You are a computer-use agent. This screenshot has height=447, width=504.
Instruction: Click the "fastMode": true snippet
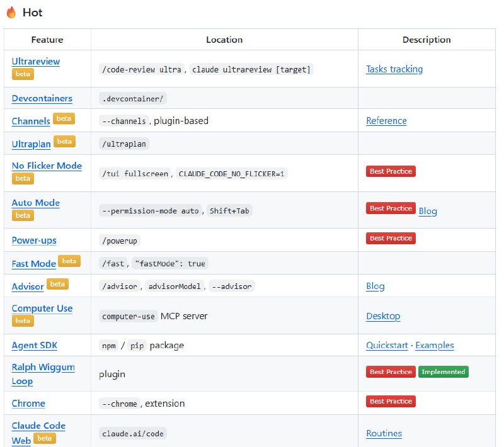pos(170,264)
